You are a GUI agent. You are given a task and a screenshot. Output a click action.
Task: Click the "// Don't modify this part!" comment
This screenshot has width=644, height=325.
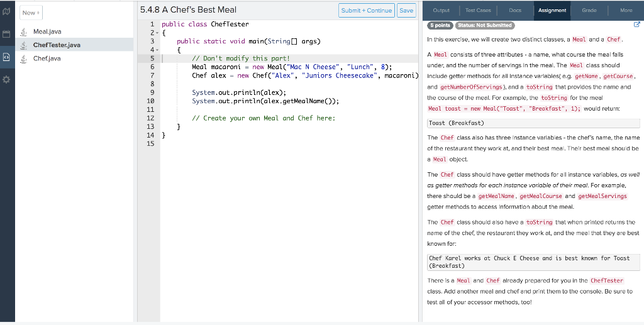(241, 58)
